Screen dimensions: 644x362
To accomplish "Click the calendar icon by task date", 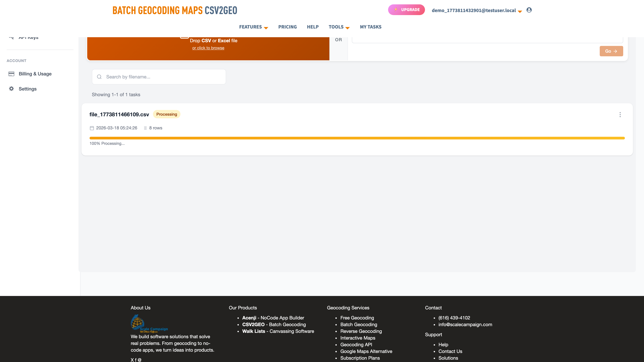I will [92, 128].
